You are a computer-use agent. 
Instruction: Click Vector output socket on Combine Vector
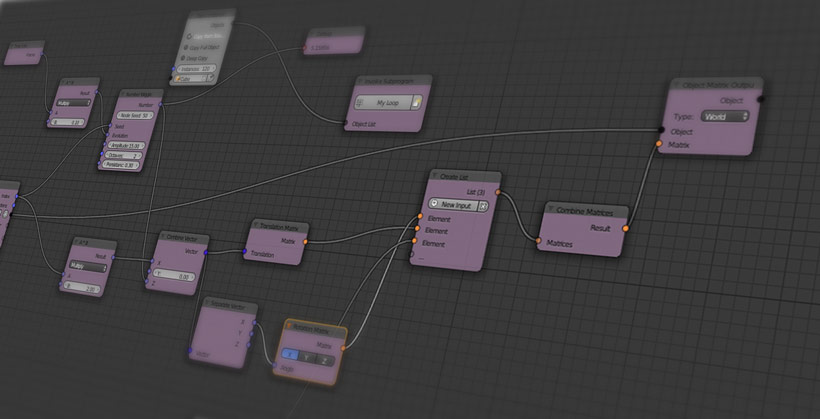(x=206, y=253)
